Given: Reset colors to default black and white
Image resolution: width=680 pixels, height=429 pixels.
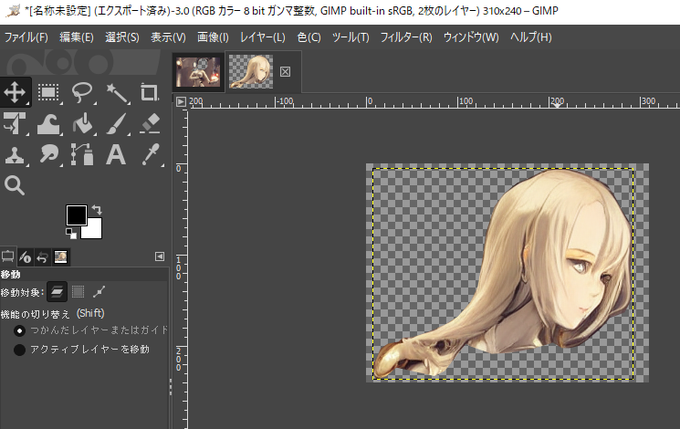Looking at the screenshot, I should tap(71, 233).
